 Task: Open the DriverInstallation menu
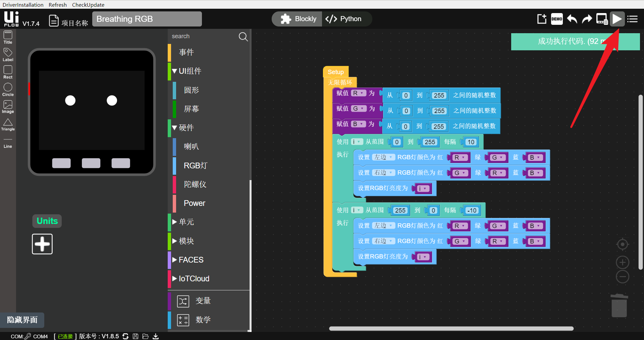(23, 5)
